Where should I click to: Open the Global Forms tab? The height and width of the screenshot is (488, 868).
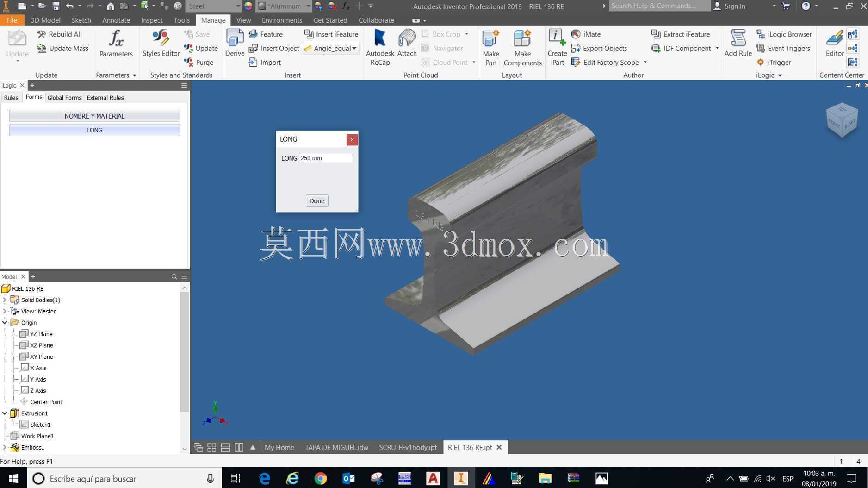tap(64, 98)
